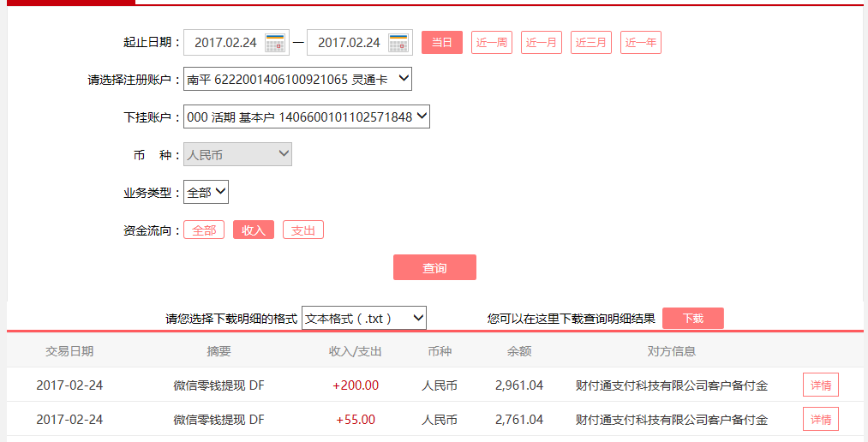
Task: Open the download format dropdown
Action: [x=363, y=319]
